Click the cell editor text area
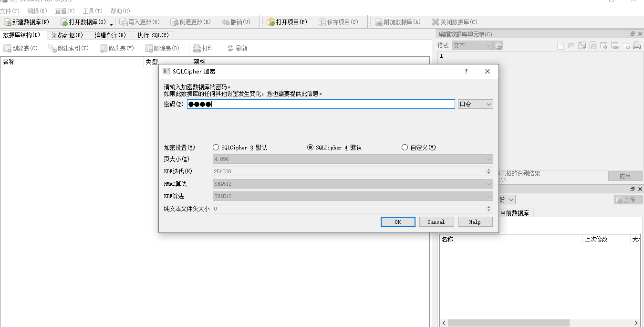 pyautogui.click(x=540, y=111)
